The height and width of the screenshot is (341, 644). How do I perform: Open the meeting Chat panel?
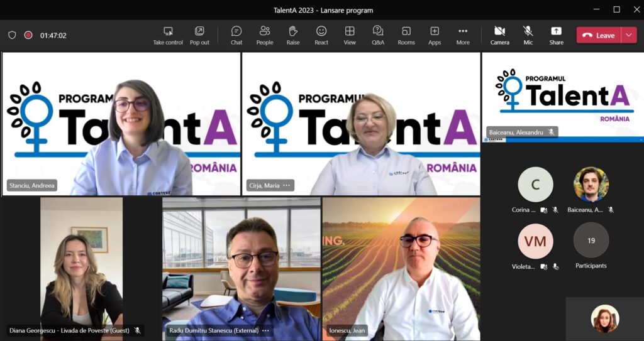(x=236, y=36)
